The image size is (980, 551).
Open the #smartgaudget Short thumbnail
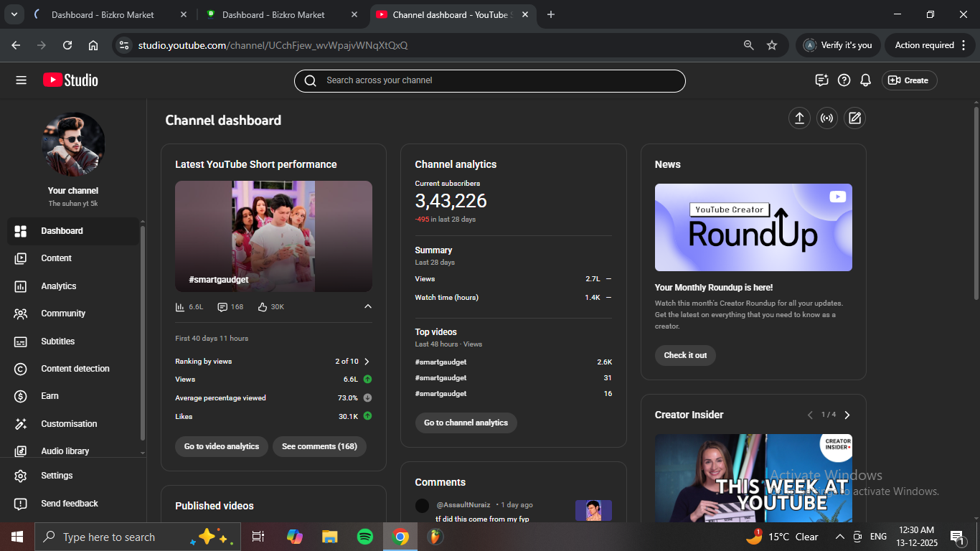[x=273, y=236]
